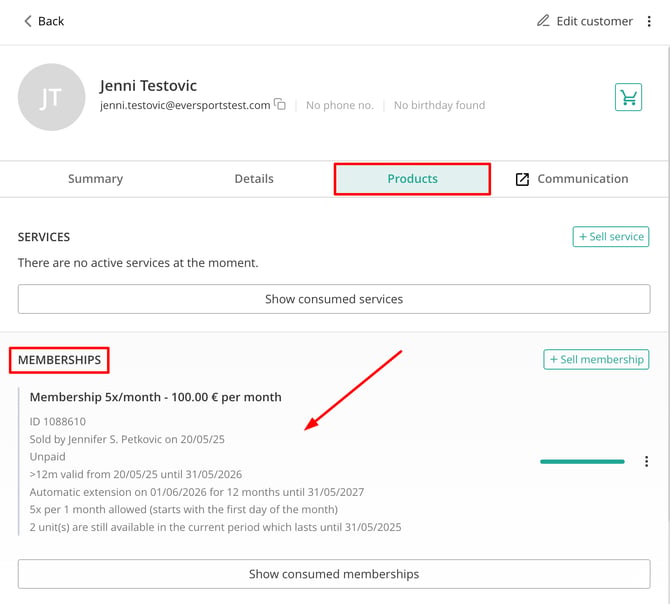Screen dimensions: 670x604
Task: Expand Show consumed services
Action: [x=334, y=299]
